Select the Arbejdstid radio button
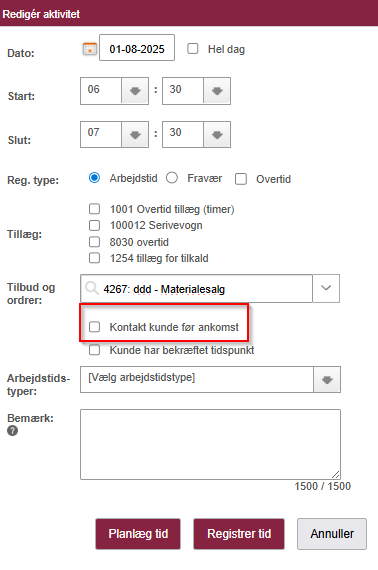 coord(94,178)
